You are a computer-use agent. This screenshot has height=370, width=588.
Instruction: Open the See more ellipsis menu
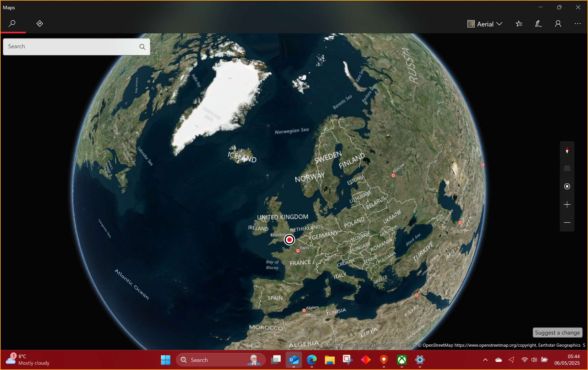coord(578,24)
